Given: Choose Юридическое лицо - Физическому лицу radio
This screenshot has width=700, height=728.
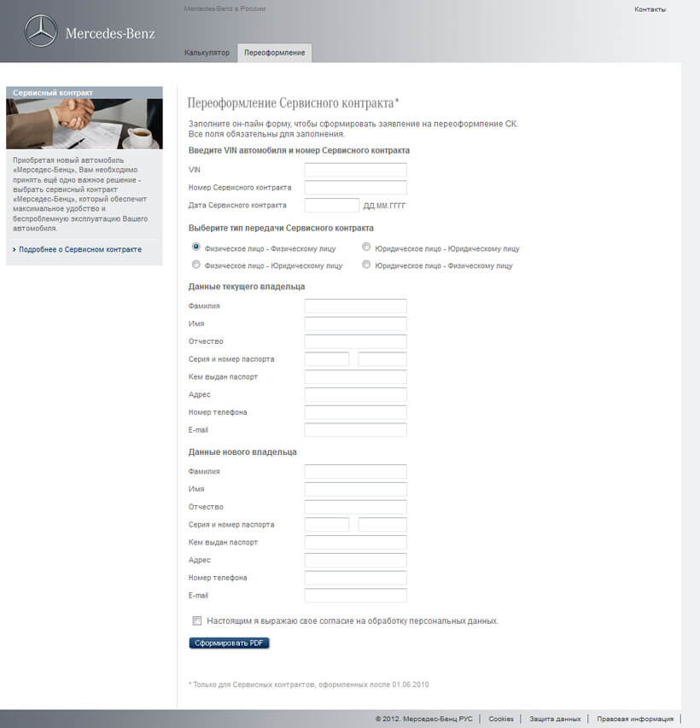Looking at the screenshot, I should [x=366, y=265].
